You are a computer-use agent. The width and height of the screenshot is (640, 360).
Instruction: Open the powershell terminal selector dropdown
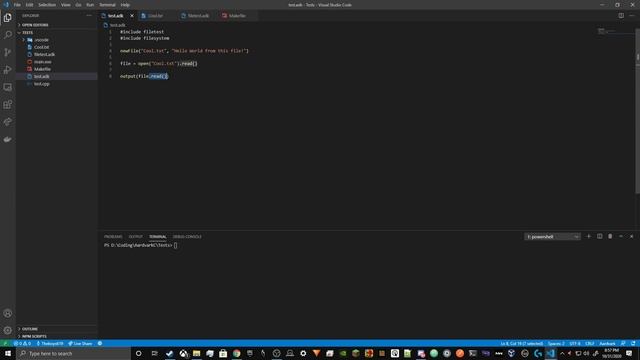click(x=552, y=236)
